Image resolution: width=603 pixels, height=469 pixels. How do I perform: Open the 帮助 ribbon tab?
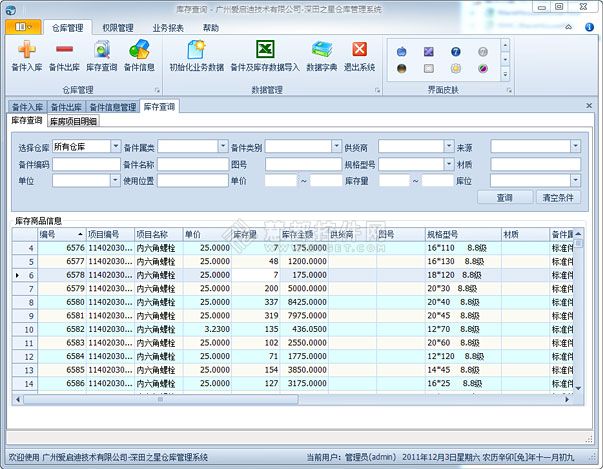(x=210, y=28)
